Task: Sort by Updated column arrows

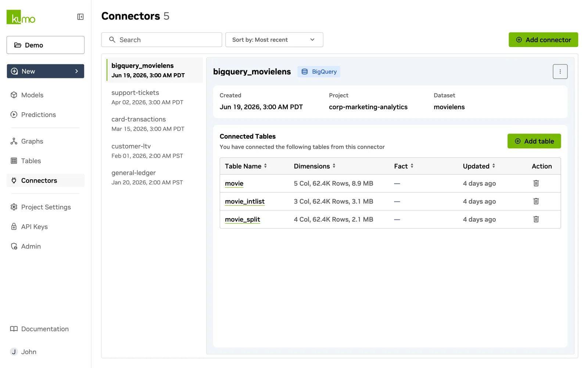Action: point(494,166)
